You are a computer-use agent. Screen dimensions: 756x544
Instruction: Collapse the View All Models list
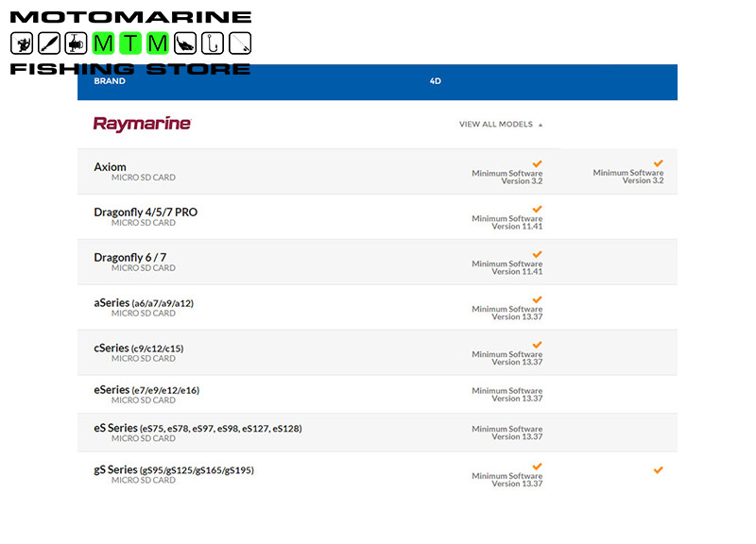coord(501,124)
